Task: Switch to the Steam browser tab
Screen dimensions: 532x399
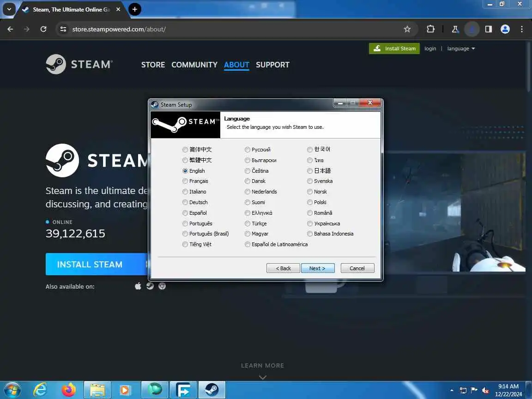Action: pos(71,10)
